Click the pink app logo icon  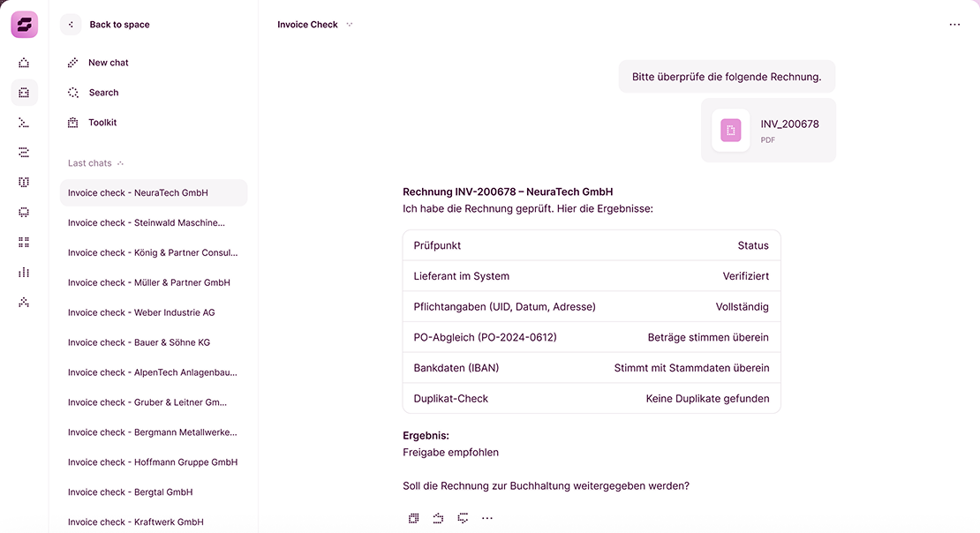[x=25, y=25]
